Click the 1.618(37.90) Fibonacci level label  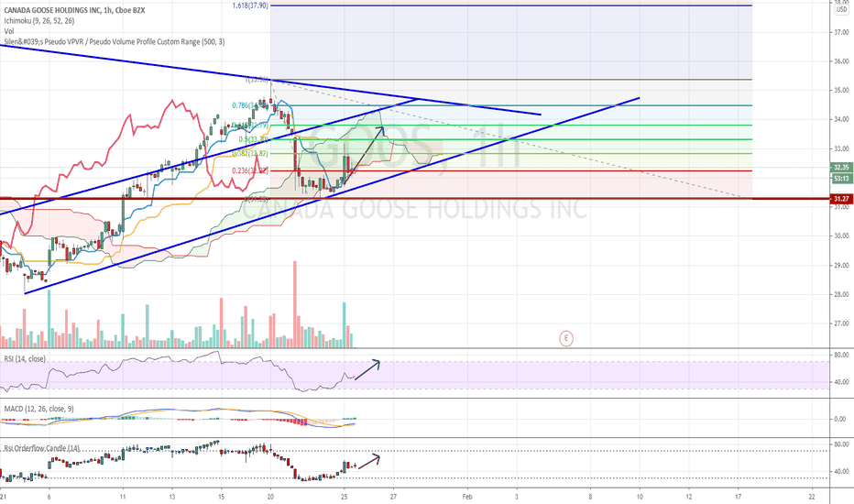point(250,5)
